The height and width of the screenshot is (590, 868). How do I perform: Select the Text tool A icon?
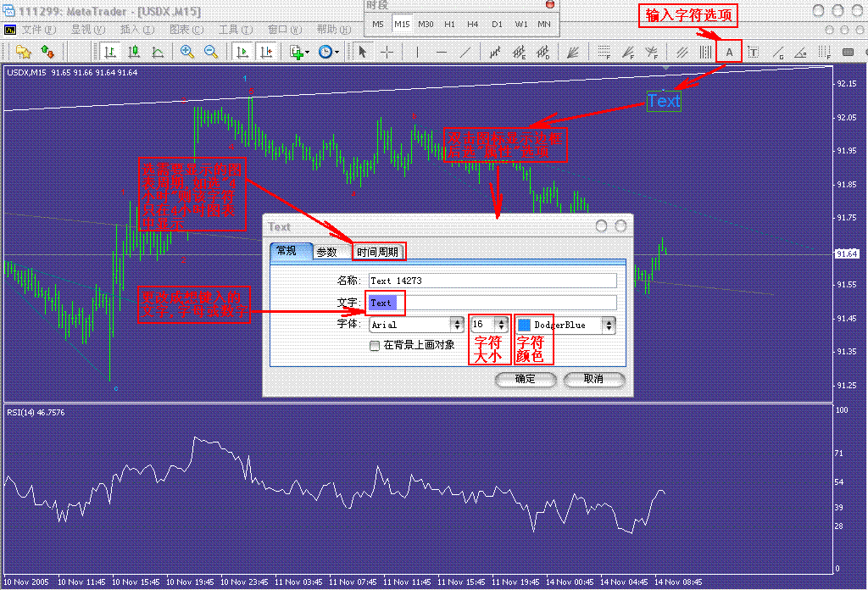[729, 52]
